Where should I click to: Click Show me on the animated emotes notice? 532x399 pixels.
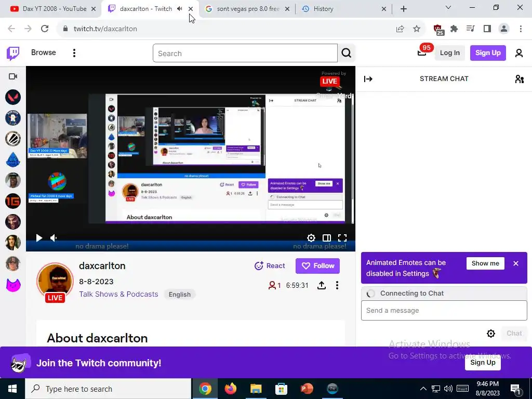click(x=485, y=263)
